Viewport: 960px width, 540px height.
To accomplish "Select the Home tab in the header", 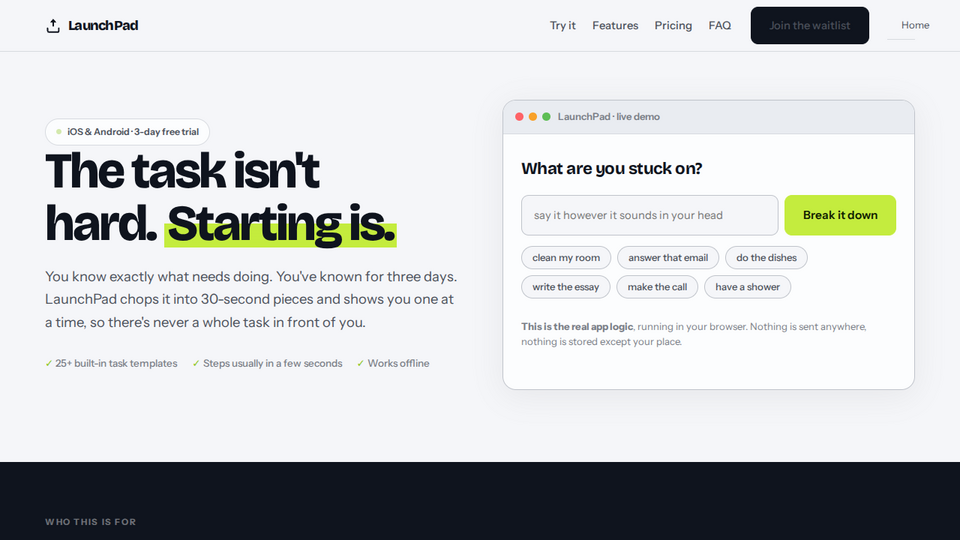I will [x=915, y=25].
